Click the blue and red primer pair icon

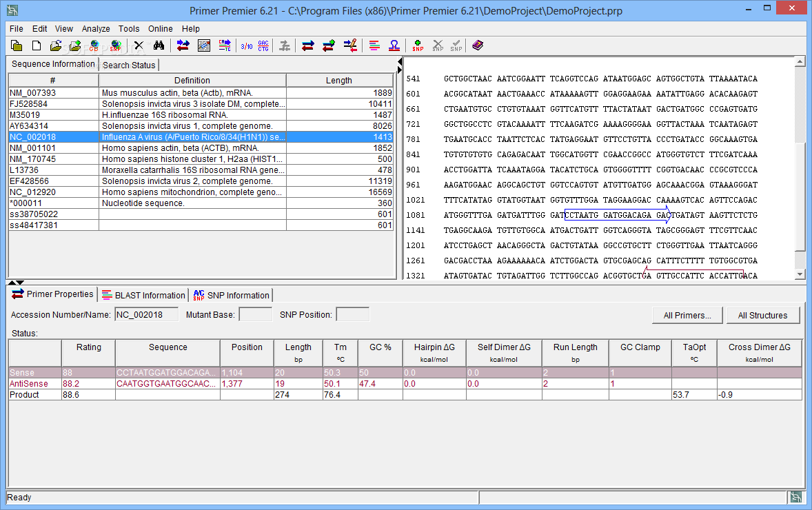point(307,45)
